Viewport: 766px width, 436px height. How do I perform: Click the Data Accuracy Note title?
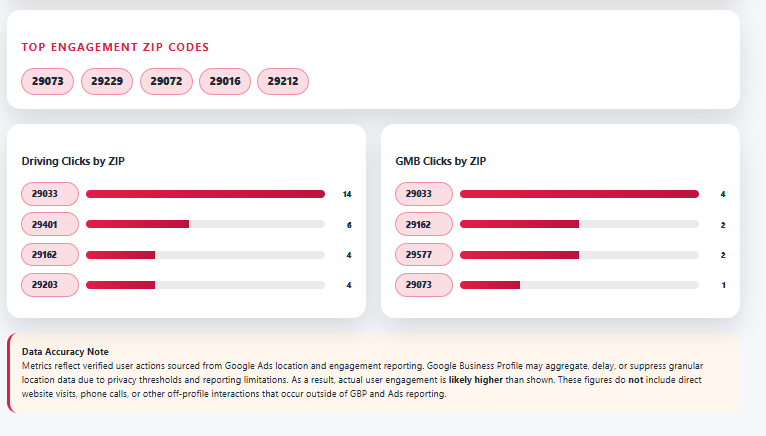coord(65,352)
